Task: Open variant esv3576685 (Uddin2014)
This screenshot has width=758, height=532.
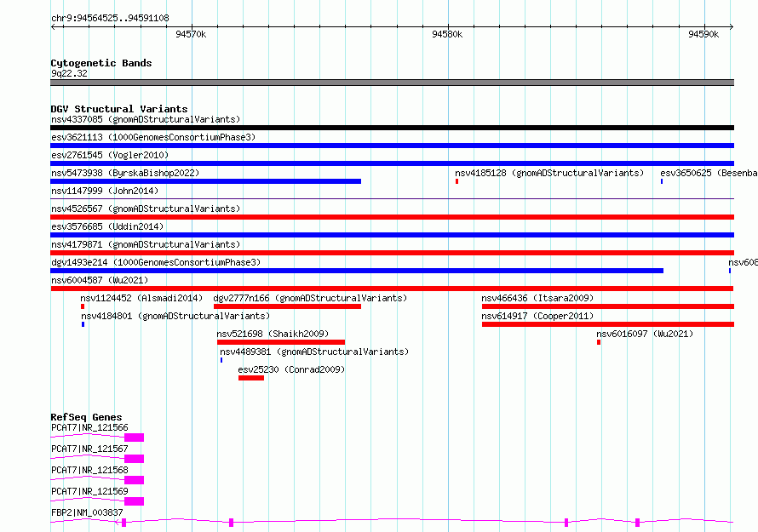Action: pos(107,226)
